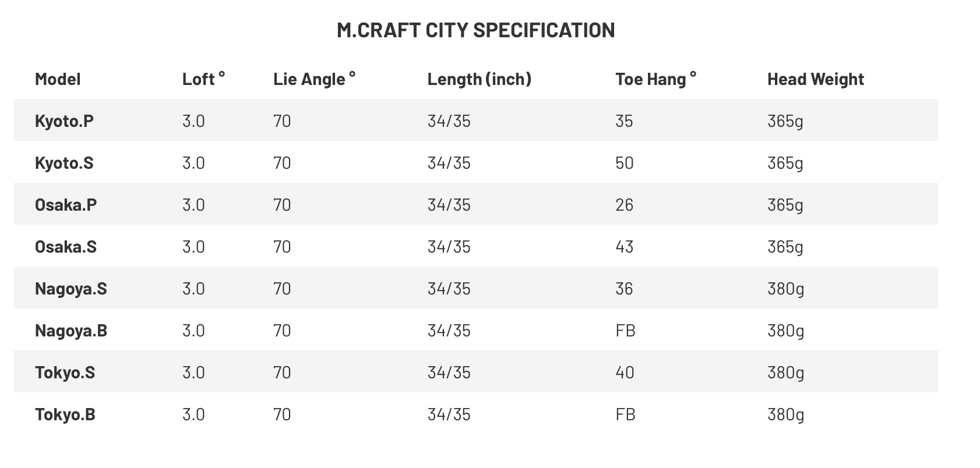Select the Osaka.P model name
Image resolution: width=980 pixels, height=468 pixels.
pyautogui.click(x=66, y=205)
